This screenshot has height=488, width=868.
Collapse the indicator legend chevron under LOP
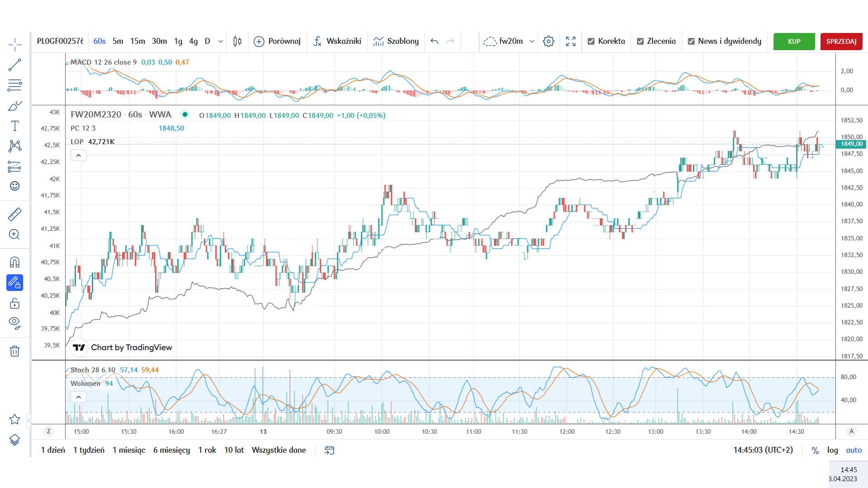coord(79,155)
